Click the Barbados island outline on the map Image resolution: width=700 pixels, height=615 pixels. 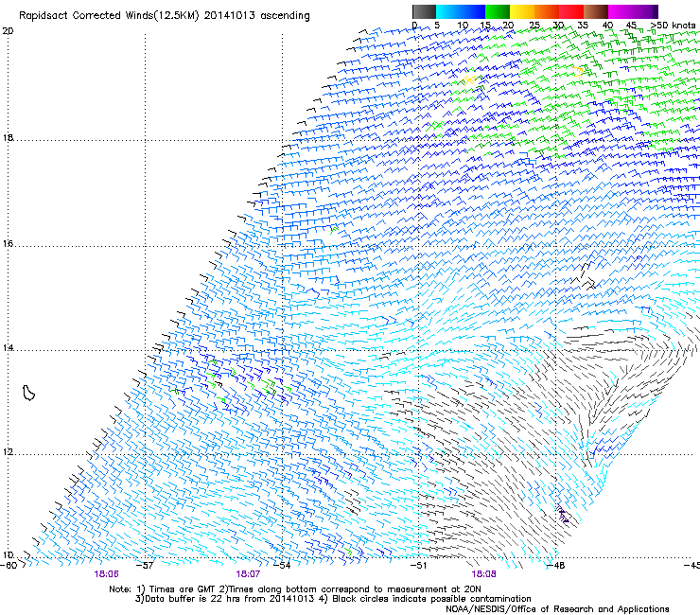coord(28,393)
